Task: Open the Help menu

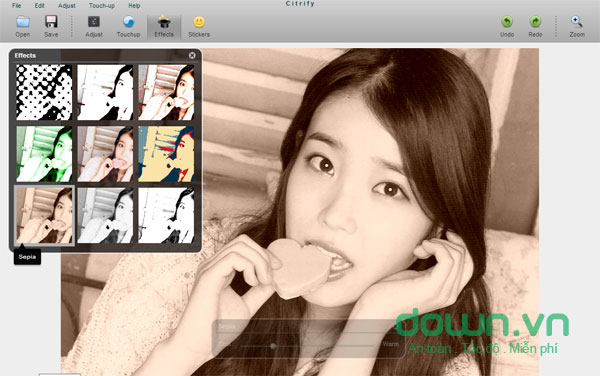Action: click(134, 6)
